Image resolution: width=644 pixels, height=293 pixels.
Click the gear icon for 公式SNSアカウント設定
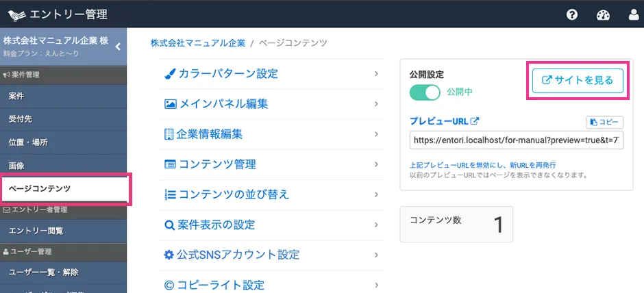click(169, 255)
